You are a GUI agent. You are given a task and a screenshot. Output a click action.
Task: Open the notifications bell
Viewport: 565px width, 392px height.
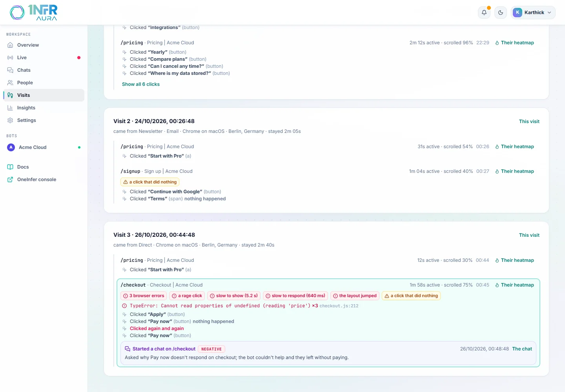click(x=484, y=13)
